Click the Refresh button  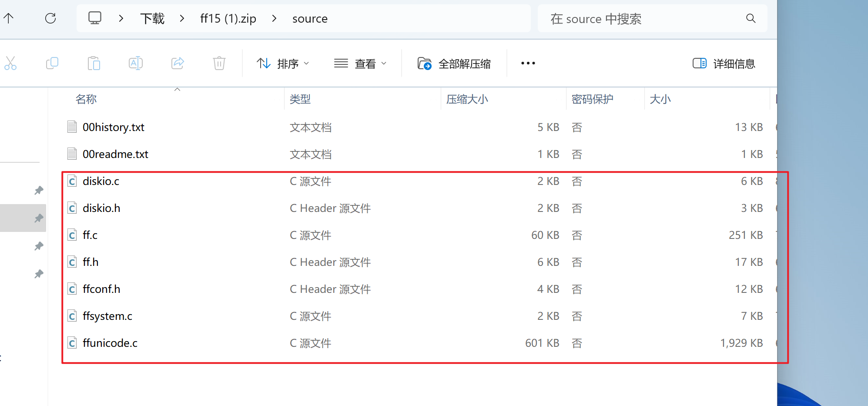pyautogui.click(x=50, y=18)
